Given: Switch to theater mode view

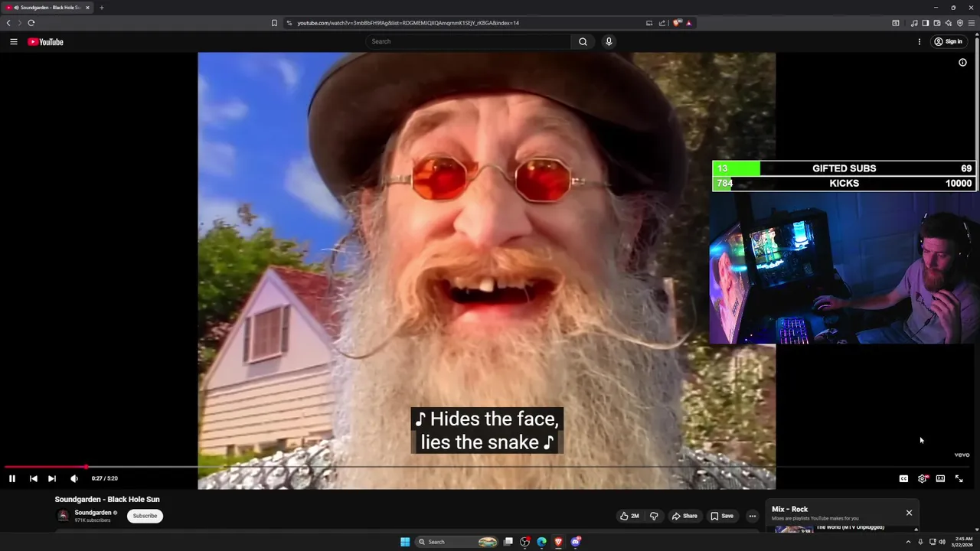Looking at the screenshot, I should click(940, 478).
